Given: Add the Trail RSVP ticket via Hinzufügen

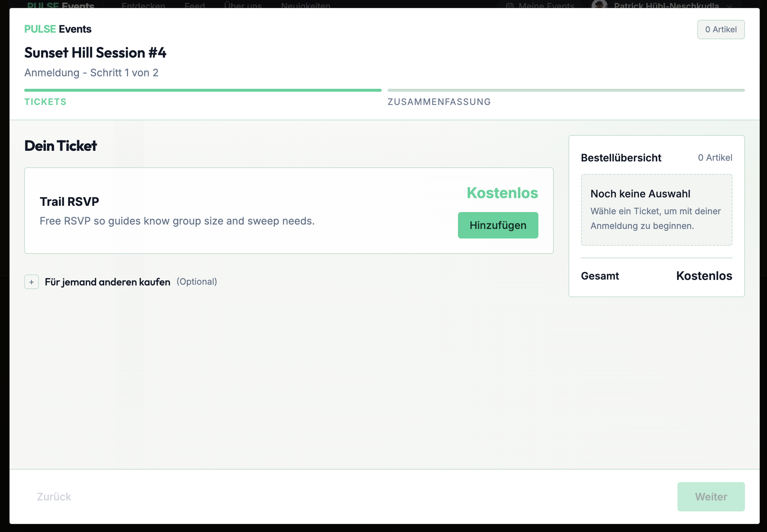Looking at the screenshot, I should tap(498, 225).
